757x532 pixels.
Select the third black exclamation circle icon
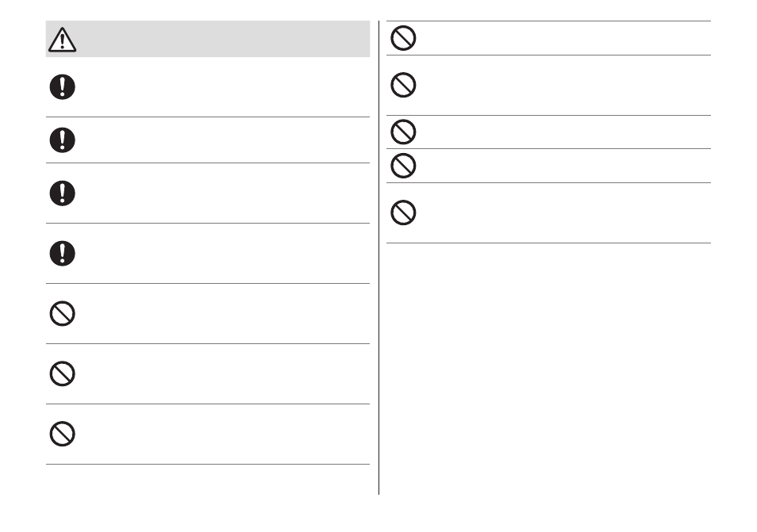pos(62,193)
